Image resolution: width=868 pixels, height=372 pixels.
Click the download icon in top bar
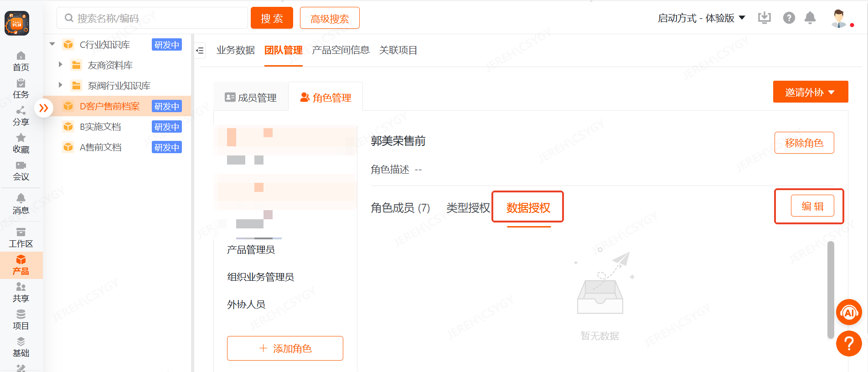pyautogui.click(x=765, y=18)
